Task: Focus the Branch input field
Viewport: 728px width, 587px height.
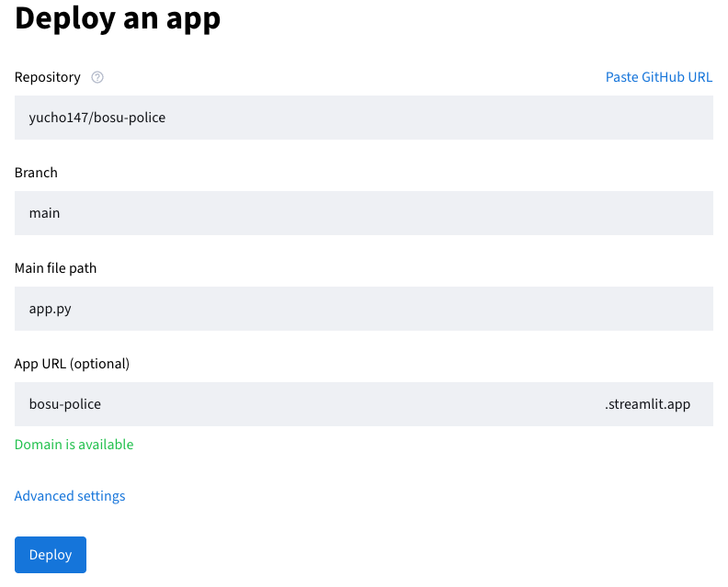Action: (x=363, y=213)
